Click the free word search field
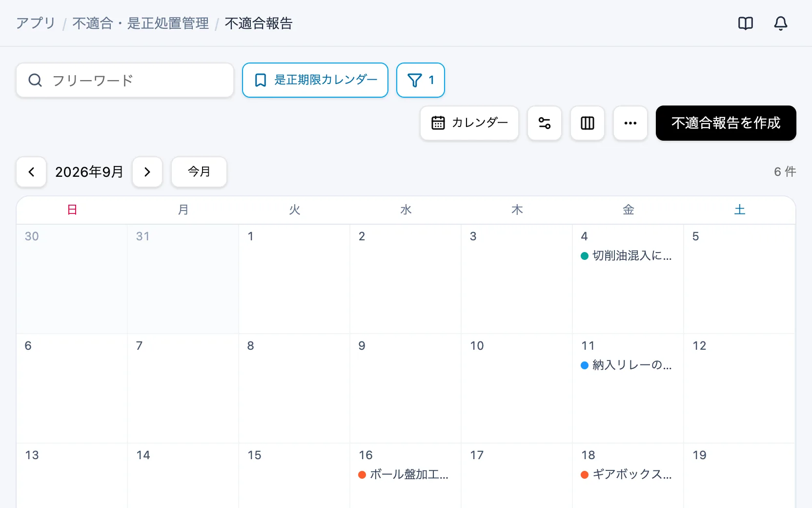Image resolution: width=812 pixels, height=508 pixels. (x=125, y=80)
